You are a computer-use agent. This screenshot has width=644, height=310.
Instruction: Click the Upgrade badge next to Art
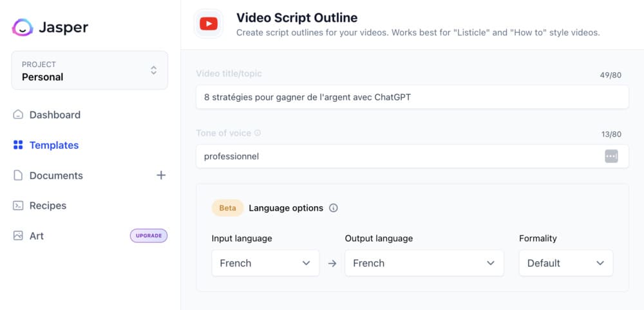tap(149, 236)
